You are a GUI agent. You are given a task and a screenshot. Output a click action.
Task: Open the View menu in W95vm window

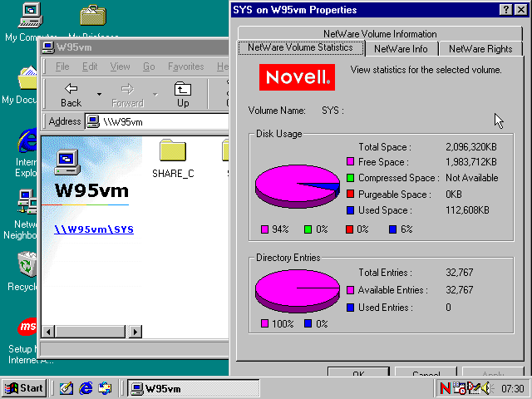coord(120,66)
